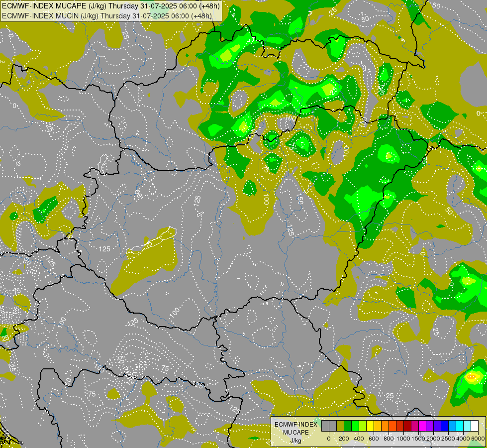
Task: Click the 200 legend tick label
Action: pyautogui.click(x=344, y=439)
